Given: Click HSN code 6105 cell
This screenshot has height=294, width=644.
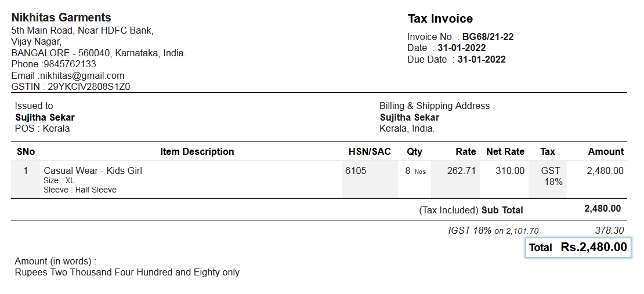Looking at the screenshot, I should click(x=370, y=180).
